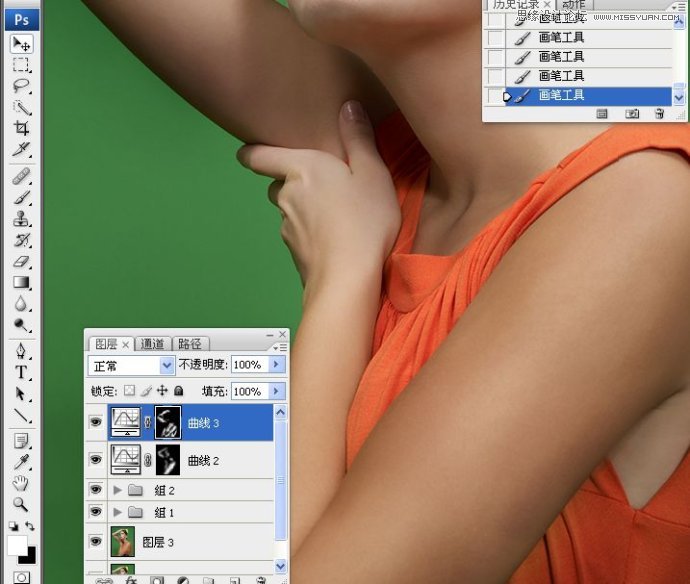Expand the 组 1 group
This screenshot has height=584, width=690.
pos(117,512)
